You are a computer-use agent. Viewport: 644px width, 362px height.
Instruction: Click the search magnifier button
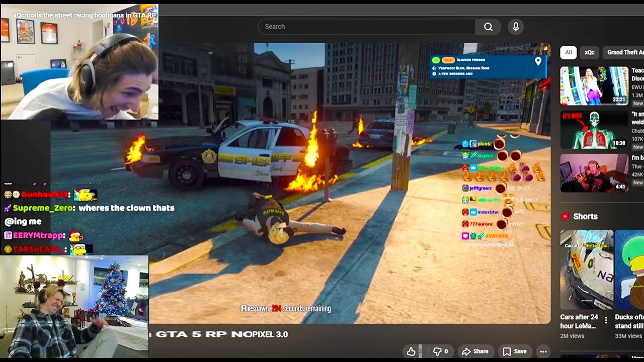pos(488,27)
